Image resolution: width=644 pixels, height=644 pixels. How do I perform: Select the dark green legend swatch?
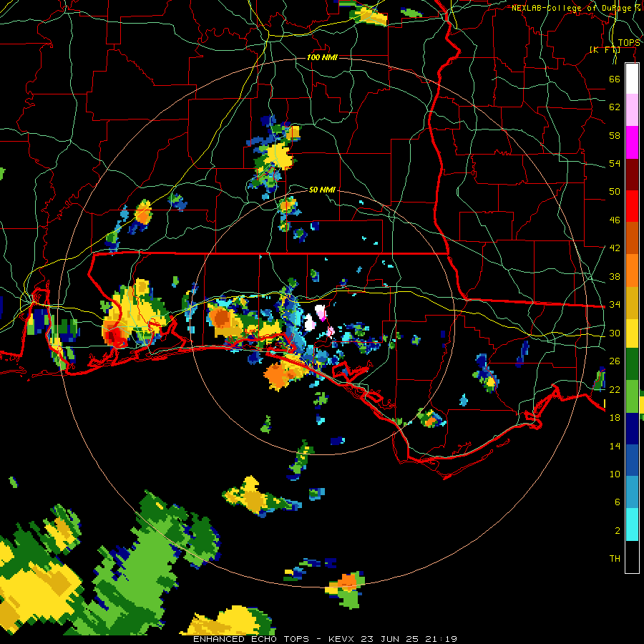point(632,364)
